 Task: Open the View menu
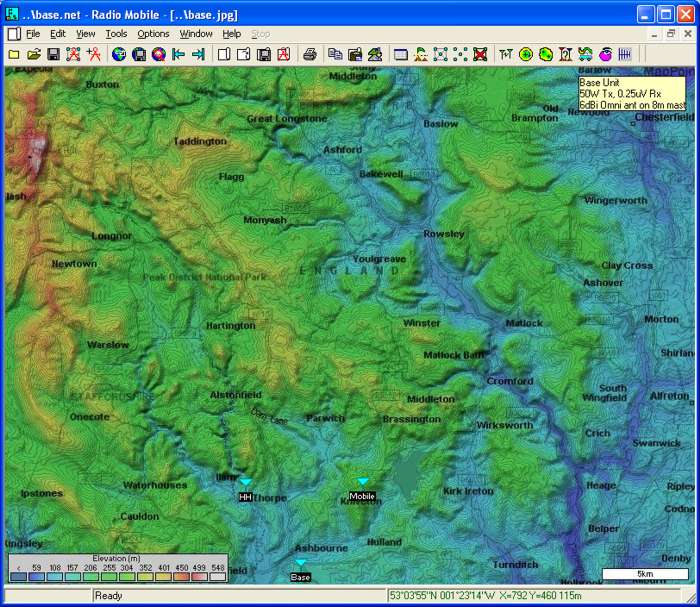85,34
